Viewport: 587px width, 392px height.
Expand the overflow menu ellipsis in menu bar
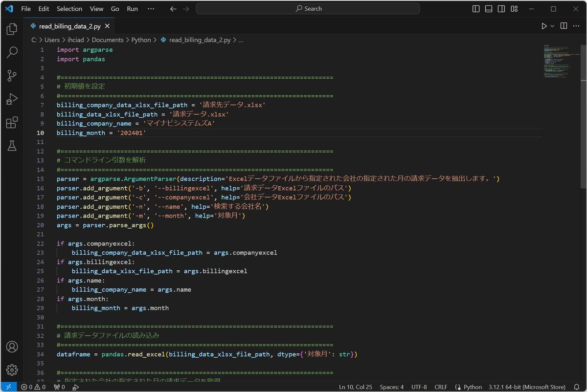pyautogui.click(x=151, y=9)
